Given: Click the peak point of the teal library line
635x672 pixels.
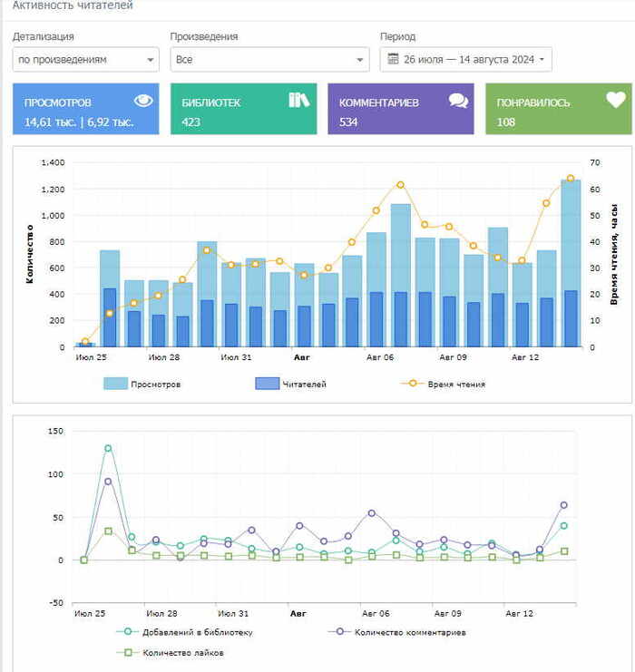Looking at the screenshot, I should (108, 448).
